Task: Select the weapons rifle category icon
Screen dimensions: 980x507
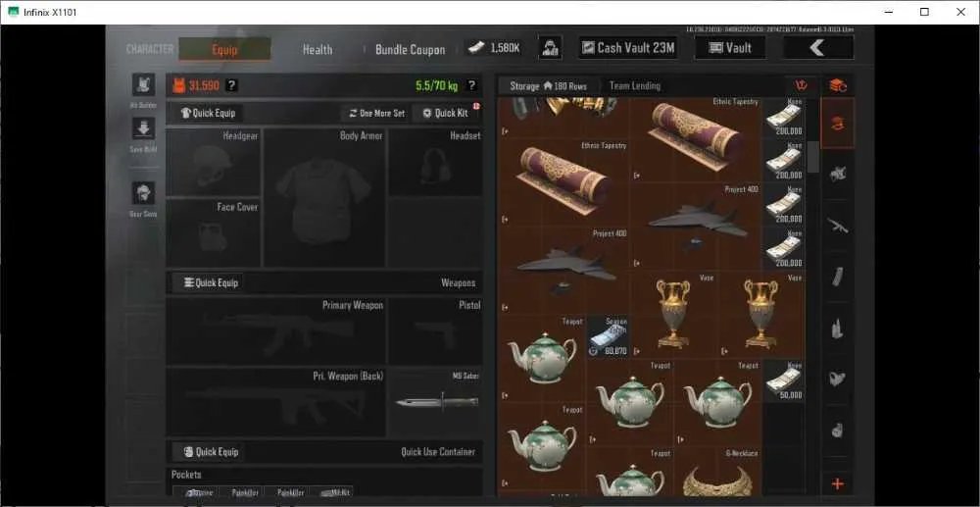Action: point(838,225)
